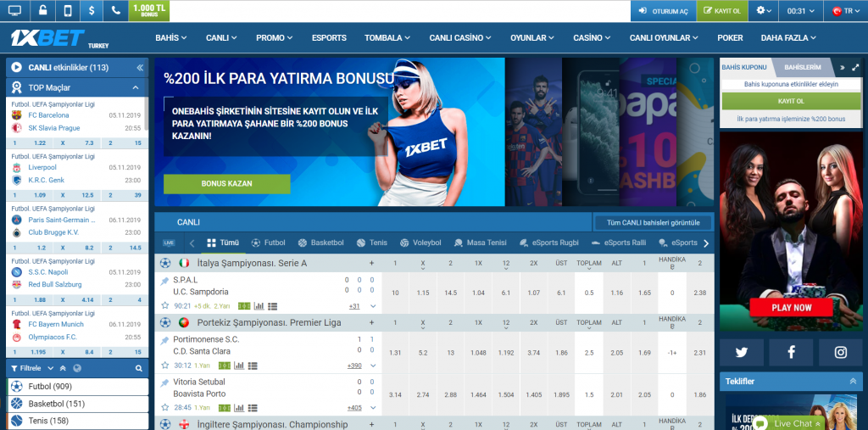The image size is (868, 430).
Task: Open the settings gear in top bar
Action: tap(764, 10)
